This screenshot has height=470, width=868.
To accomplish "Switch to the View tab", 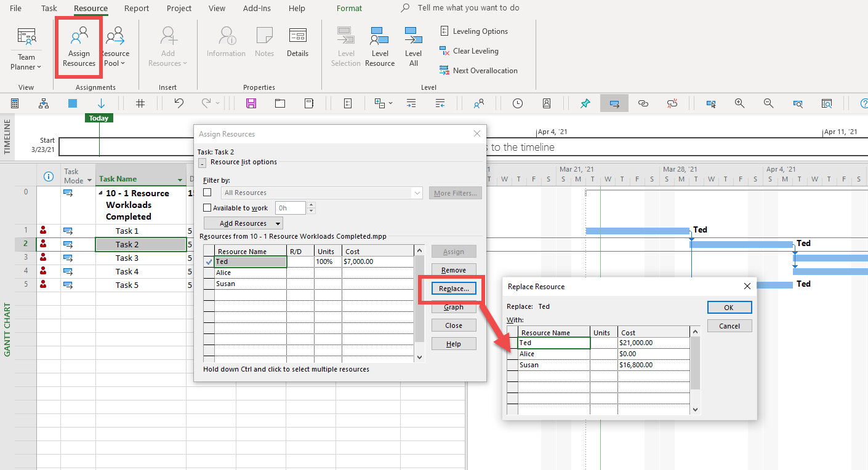I will coord(217,8).
